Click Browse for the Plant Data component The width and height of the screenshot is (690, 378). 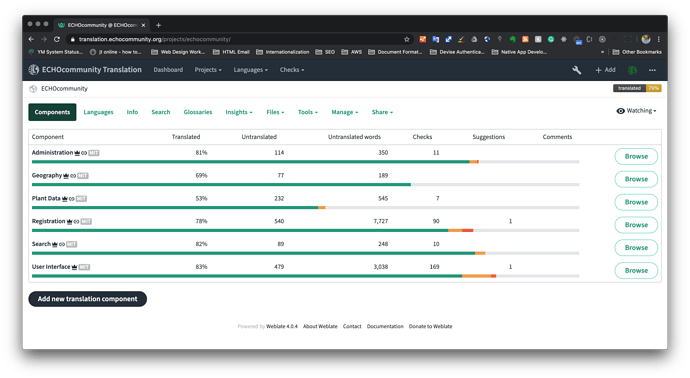636,202
